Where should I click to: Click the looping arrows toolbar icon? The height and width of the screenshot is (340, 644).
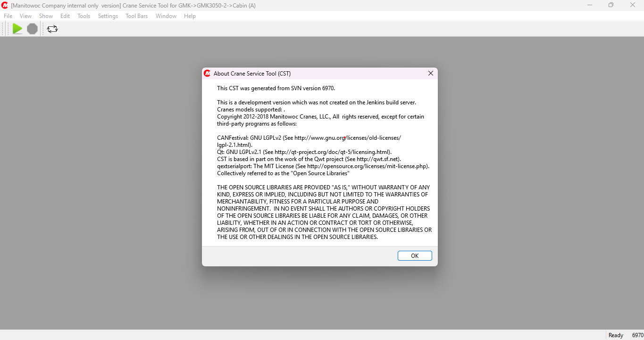click(52, 29)
